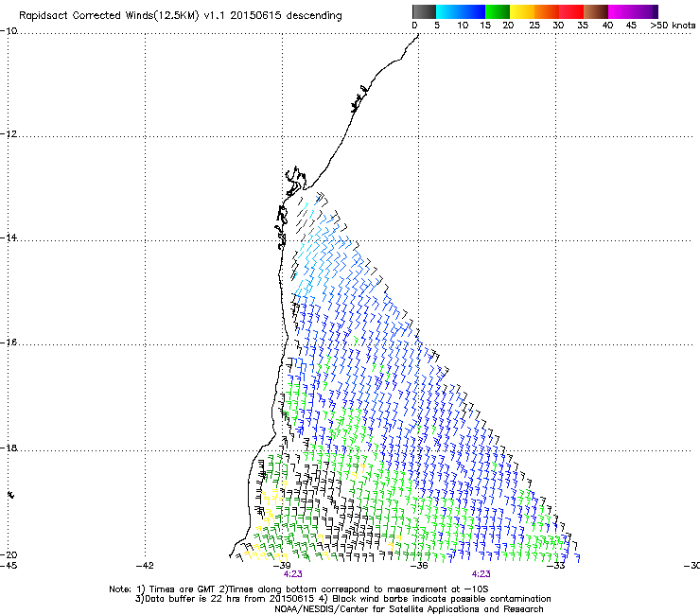Click the "Data buffer is 22 hrs" note line
Viewport: 700px width, 615px height.
(x=342, y=599)
